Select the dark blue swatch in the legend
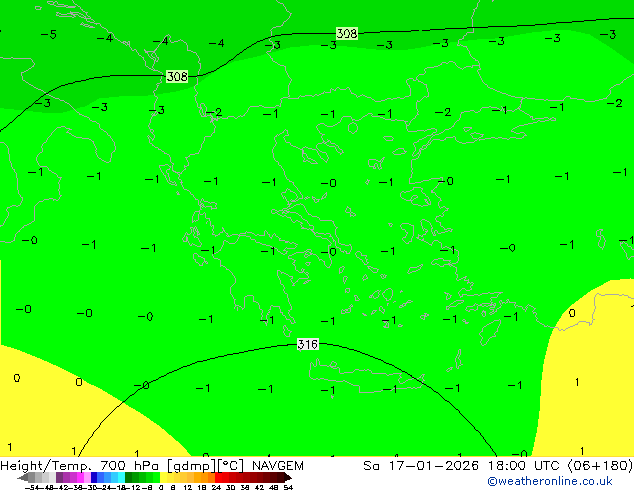This screenshot has height=490, width=634. click(x=94, y=477)
